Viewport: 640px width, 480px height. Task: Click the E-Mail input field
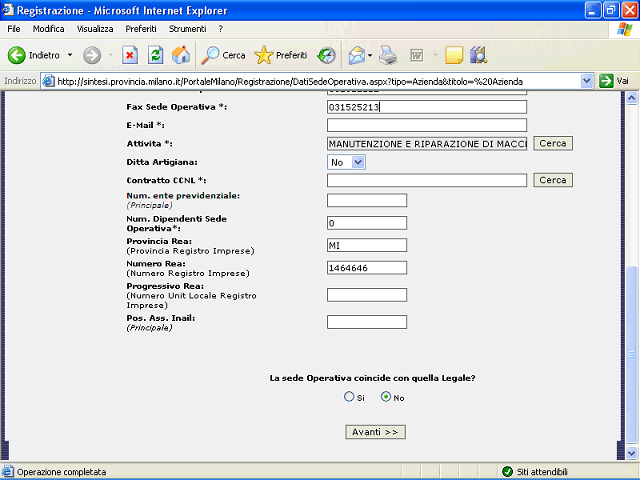pos(427,125)
